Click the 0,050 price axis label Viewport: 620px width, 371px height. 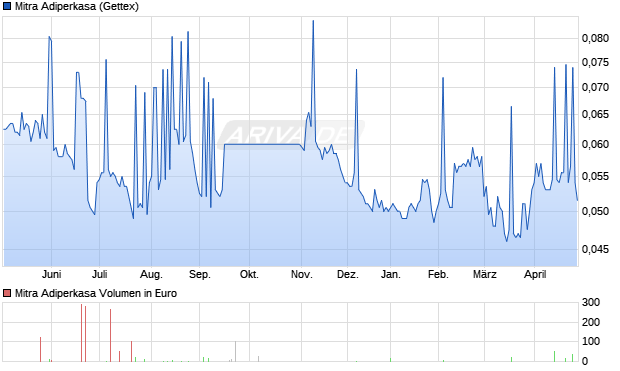coord(595,211)
